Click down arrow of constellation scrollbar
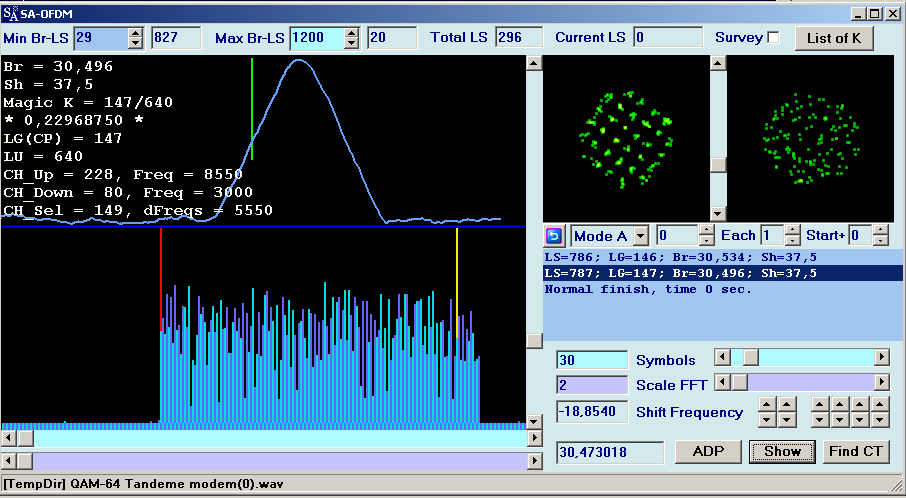Screen dimensions: 906x498 [718, 214]
